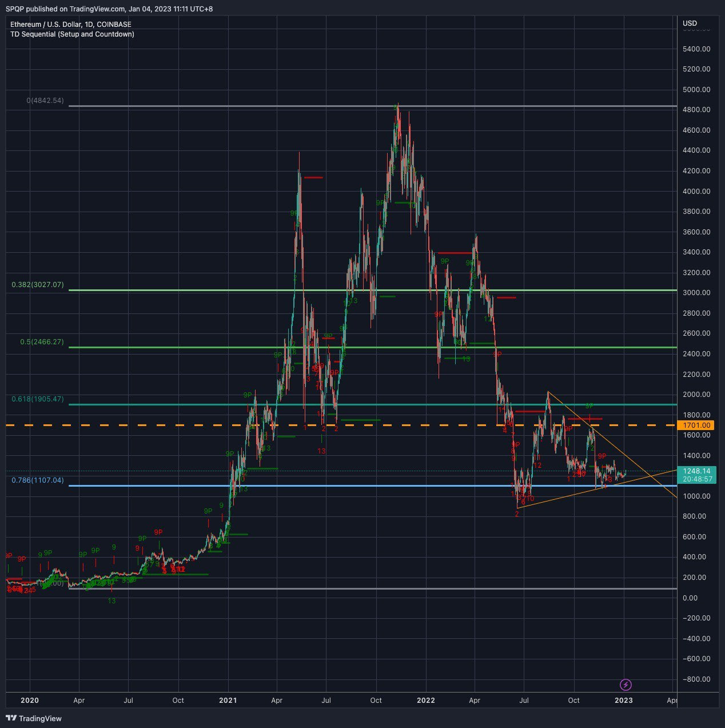Click the 2021 year marker on time axis
The image size is (725, 728).
click(x=228, y=701)
